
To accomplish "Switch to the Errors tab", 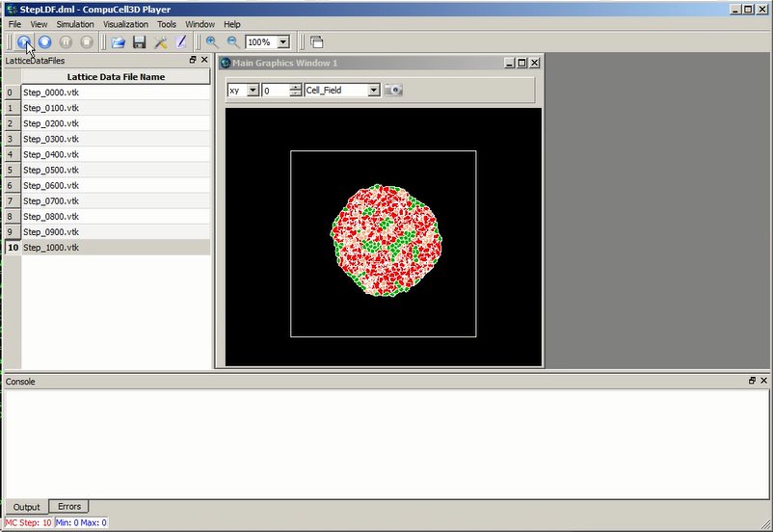I will pos(69,506).
